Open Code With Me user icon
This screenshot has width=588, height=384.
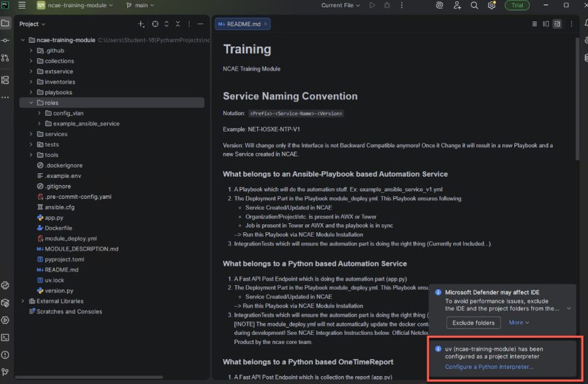[x=457, y=5]
